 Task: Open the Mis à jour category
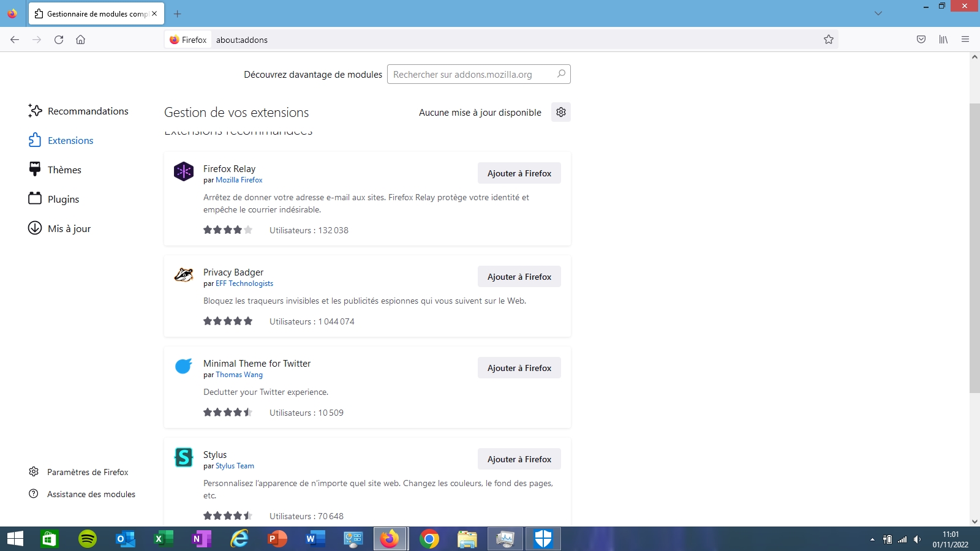click(x=59, y=228)
